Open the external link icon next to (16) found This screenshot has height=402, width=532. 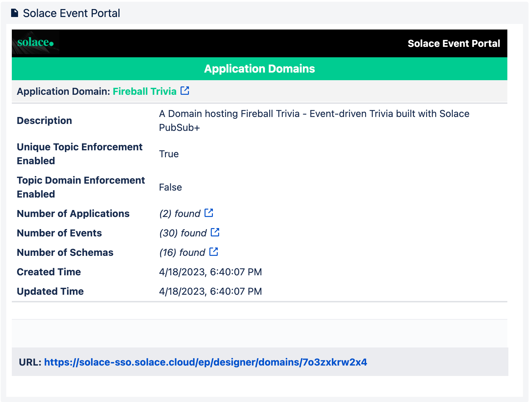point(214,252)
